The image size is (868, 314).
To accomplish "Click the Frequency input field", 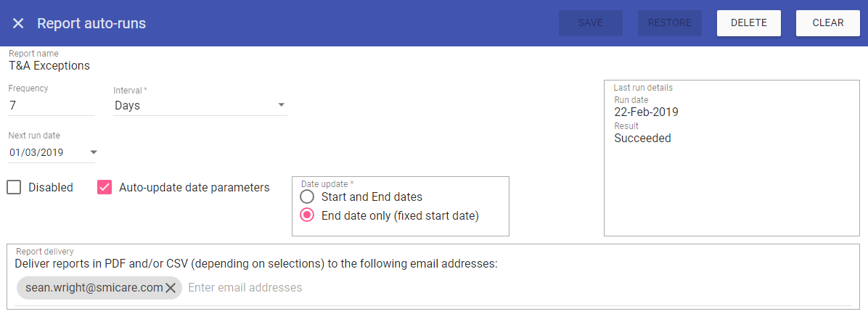I will [51, 105].
